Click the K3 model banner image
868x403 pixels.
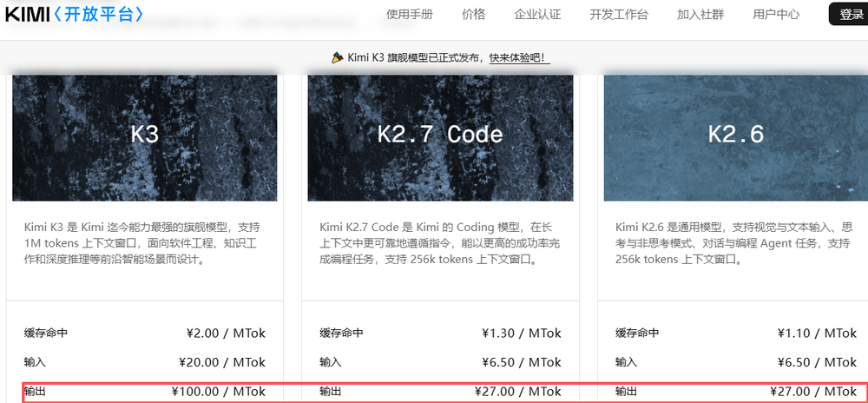tap(144, 138)
